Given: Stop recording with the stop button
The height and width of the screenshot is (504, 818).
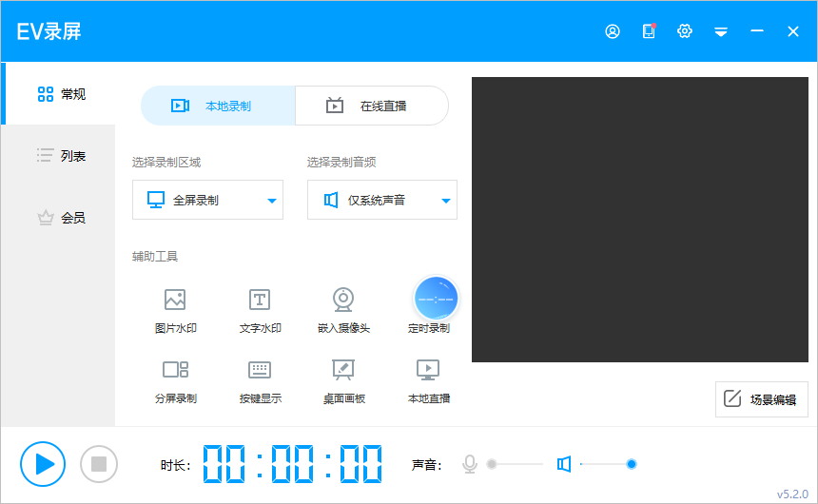Looking at the screenshot, I should pos(99,464).
